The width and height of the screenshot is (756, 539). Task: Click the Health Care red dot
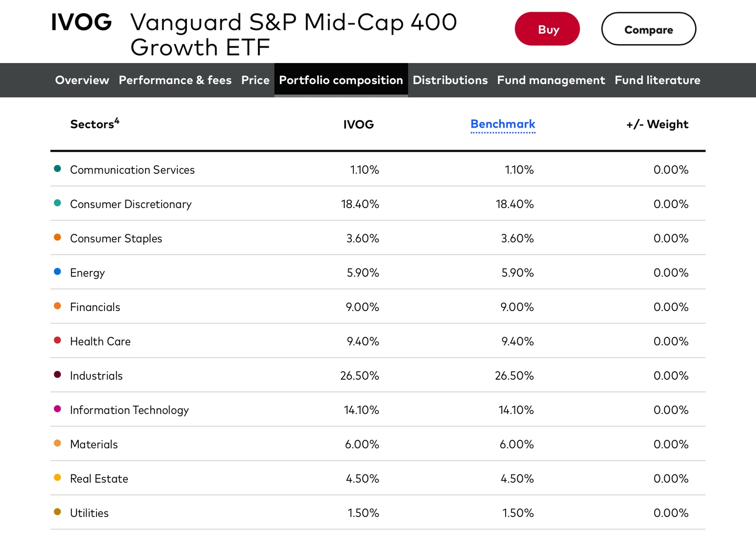pyautogui.click(x=58, y=340)
